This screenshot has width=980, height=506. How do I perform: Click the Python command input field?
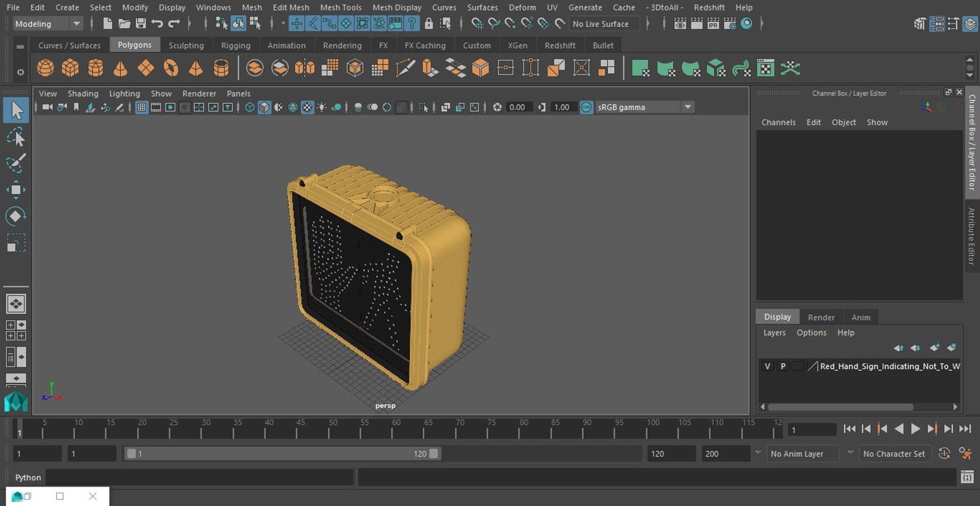click(199, 477)
